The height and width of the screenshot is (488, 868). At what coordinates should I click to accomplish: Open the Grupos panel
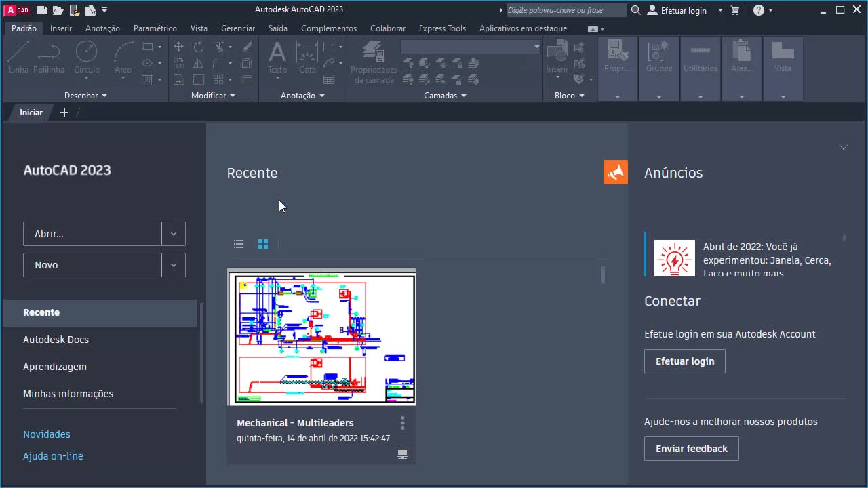click(659, 68)
